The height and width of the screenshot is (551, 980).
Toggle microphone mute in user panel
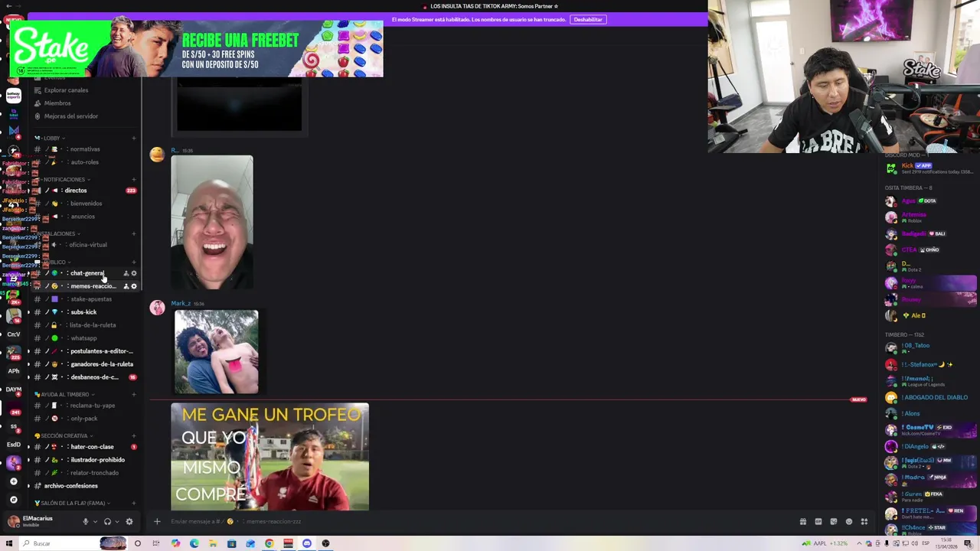[85, 522]
